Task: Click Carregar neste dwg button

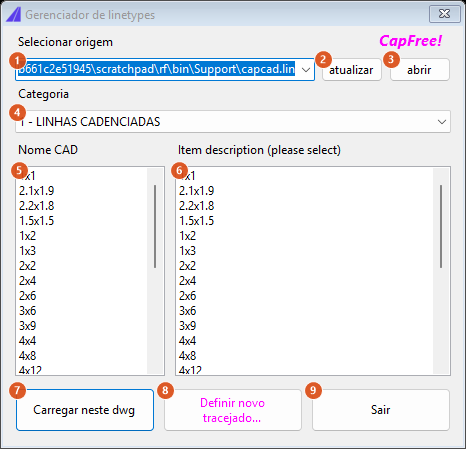Action: (85, 410)
